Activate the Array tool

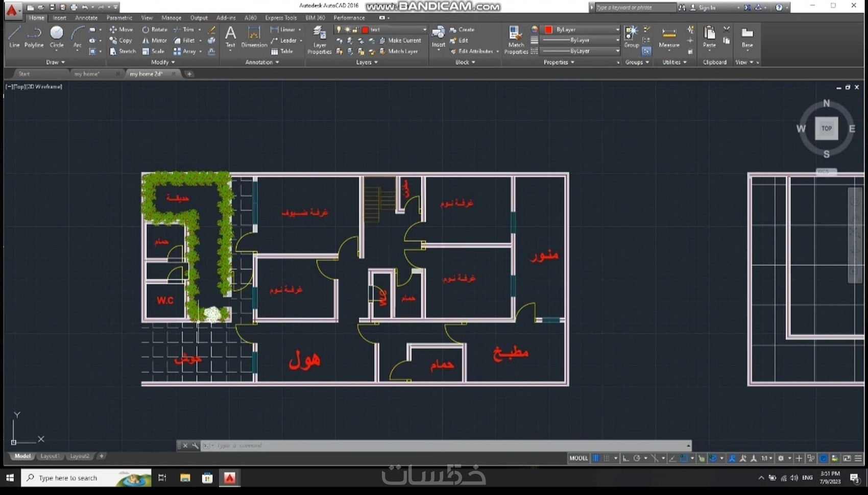(x=185, y=51)
